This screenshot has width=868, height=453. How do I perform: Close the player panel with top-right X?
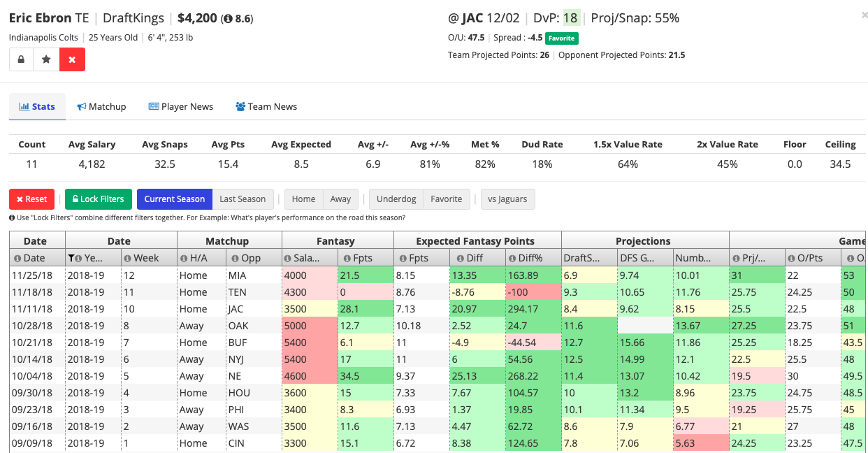[864, 14]
